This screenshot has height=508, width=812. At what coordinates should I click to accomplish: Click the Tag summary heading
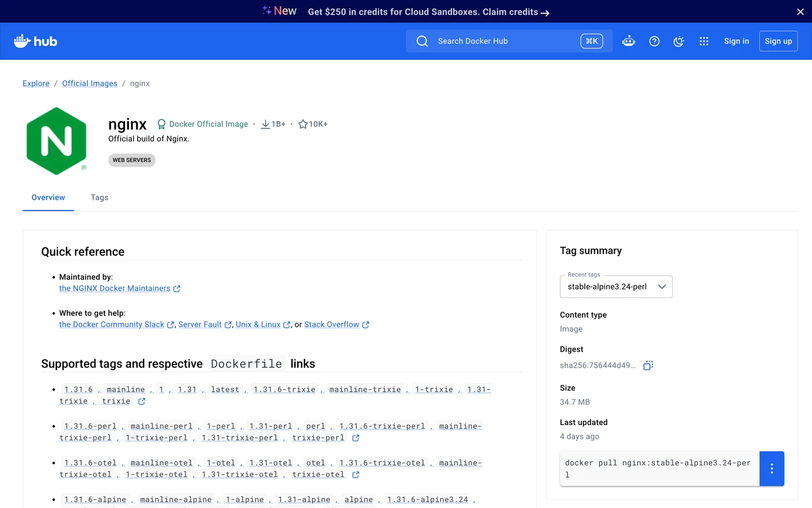pyautogui.click(x=591, y=251)
